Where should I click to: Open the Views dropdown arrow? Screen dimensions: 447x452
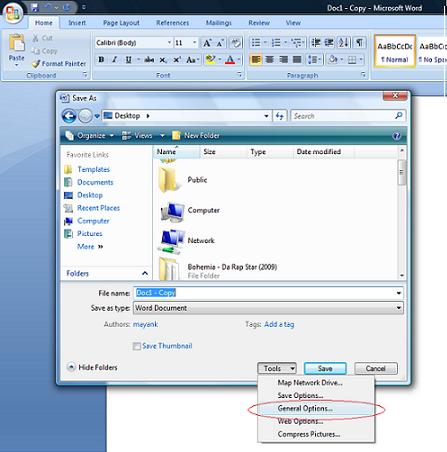162,136
